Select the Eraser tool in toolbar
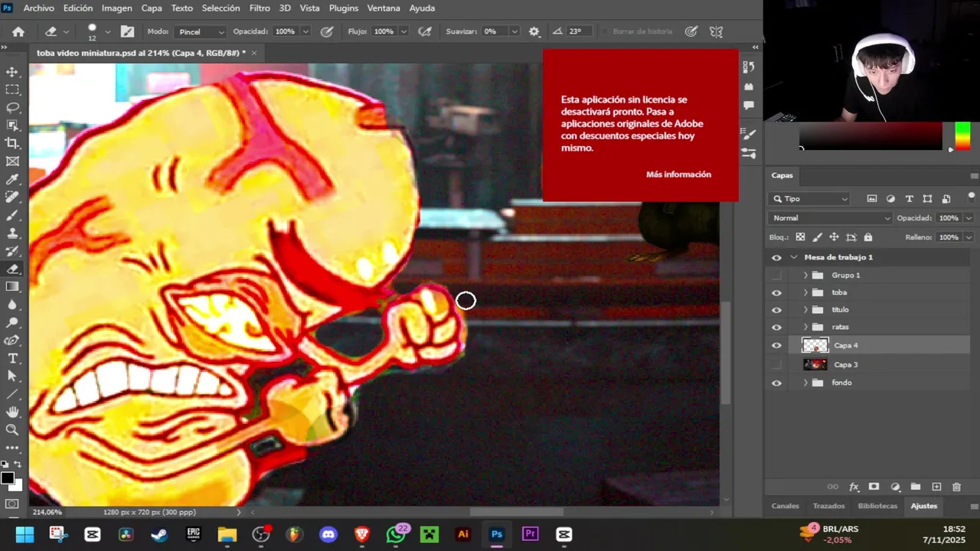This screenshot has width=980, height=551. coord(12,269)
